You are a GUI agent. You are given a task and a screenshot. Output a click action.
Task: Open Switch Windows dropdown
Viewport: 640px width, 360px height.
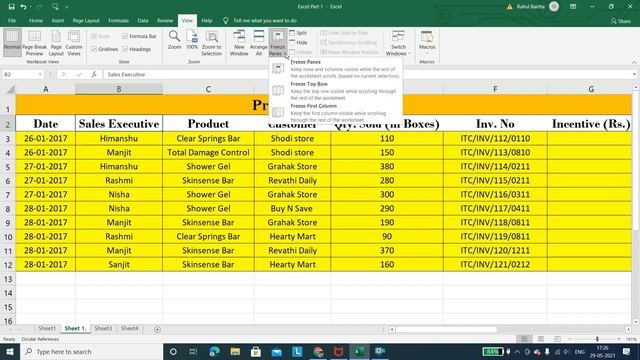coord(398,43)
